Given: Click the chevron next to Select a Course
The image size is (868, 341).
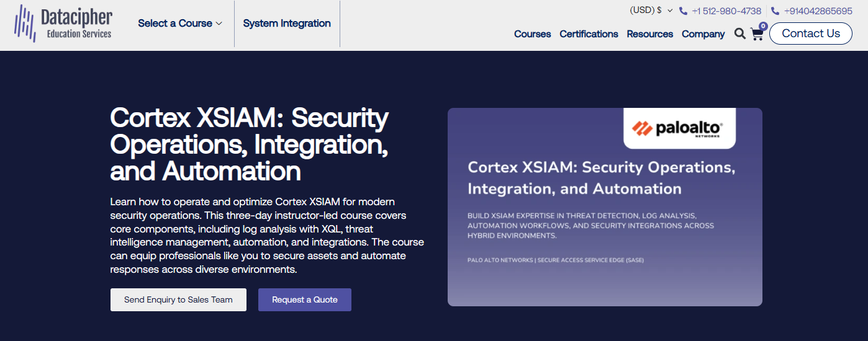Looking at the screenshot, I should 219,24.
